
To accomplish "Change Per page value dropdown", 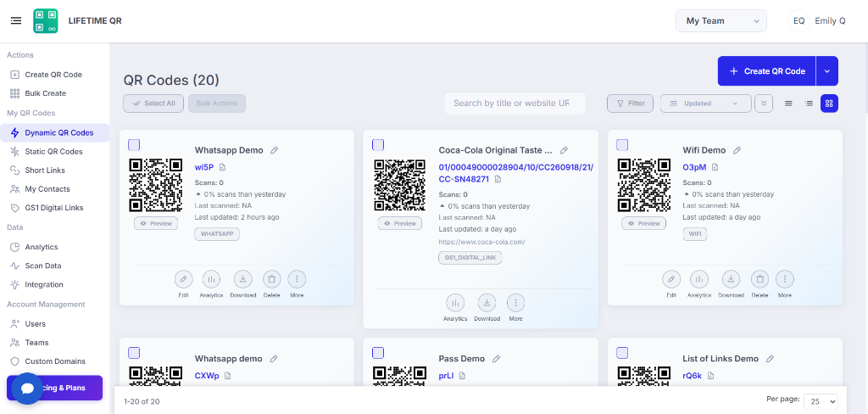I will point(821,402).
